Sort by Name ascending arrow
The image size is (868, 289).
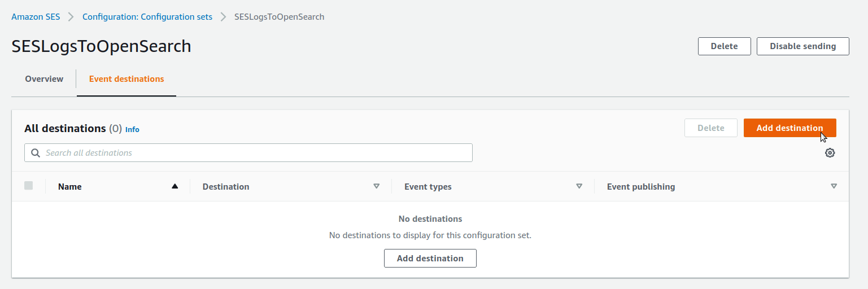(175, 186)
